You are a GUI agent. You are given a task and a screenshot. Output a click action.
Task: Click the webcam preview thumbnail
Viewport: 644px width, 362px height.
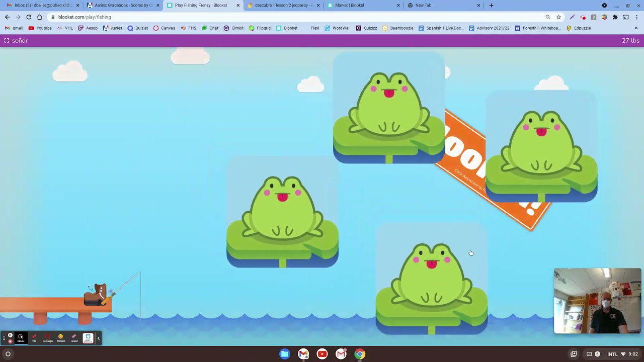pos(598,301)
